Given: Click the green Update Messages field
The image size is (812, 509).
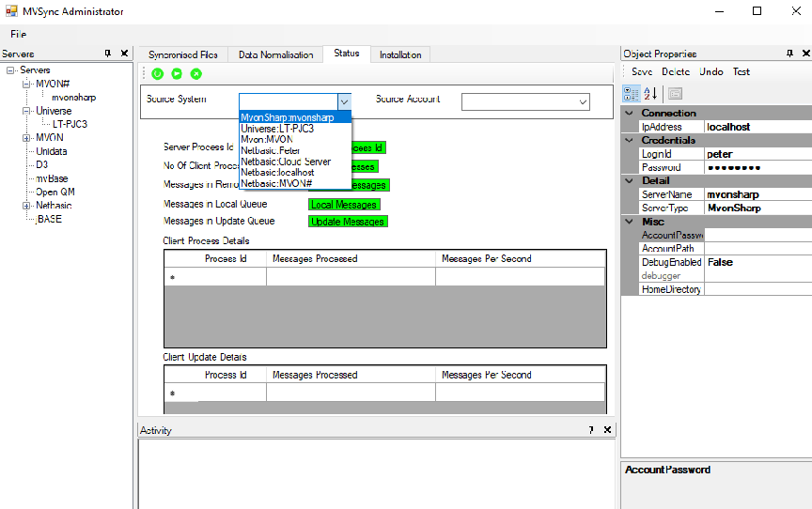Looking at the screenshot, I should pyautogui.click(x=348, y=222).
